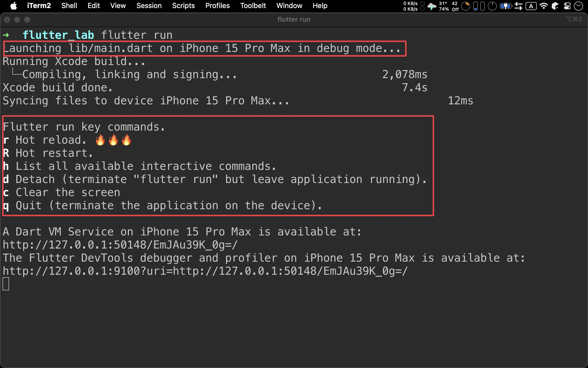Open the keyboard input source 'A' icon
The height and width of the screenshot is (368, 588).
[531, 6]
